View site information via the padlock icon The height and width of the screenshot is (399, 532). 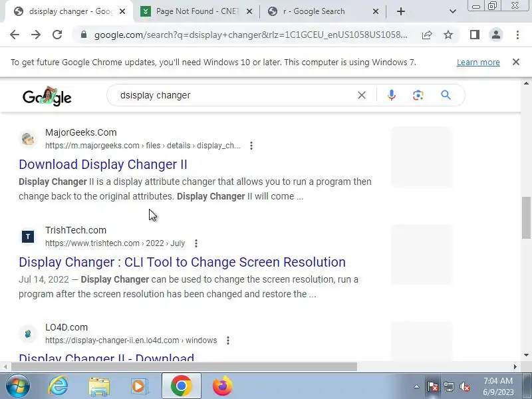coord(84,35)
